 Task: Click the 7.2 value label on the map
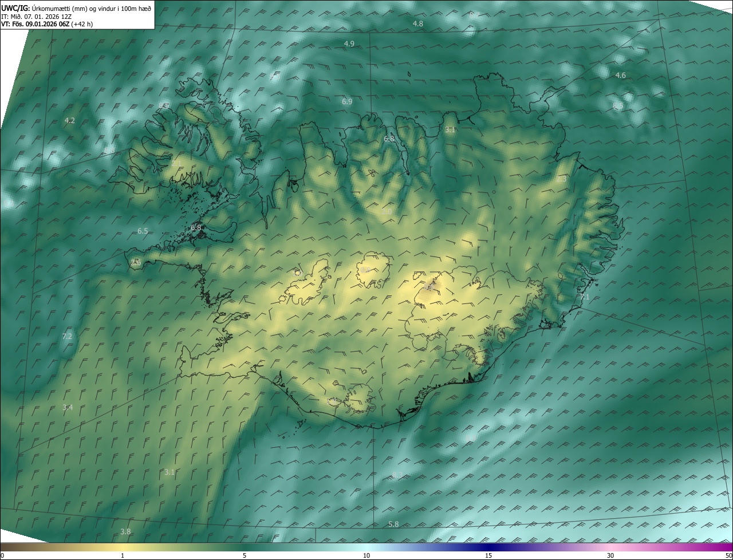click(67, 336)
